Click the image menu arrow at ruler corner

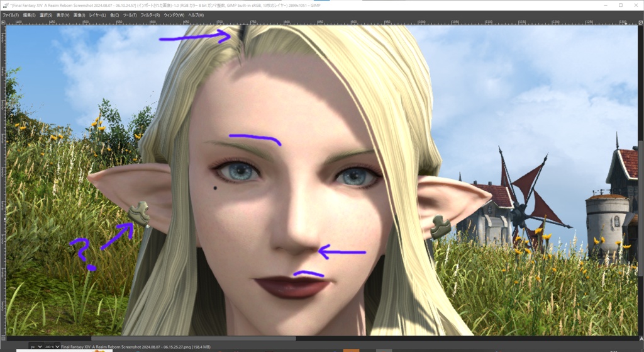click(3, 23)
